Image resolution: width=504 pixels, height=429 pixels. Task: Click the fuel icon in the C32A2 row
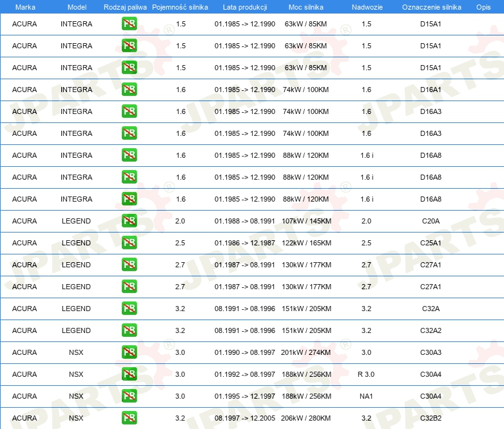click(x=129, y=330)
